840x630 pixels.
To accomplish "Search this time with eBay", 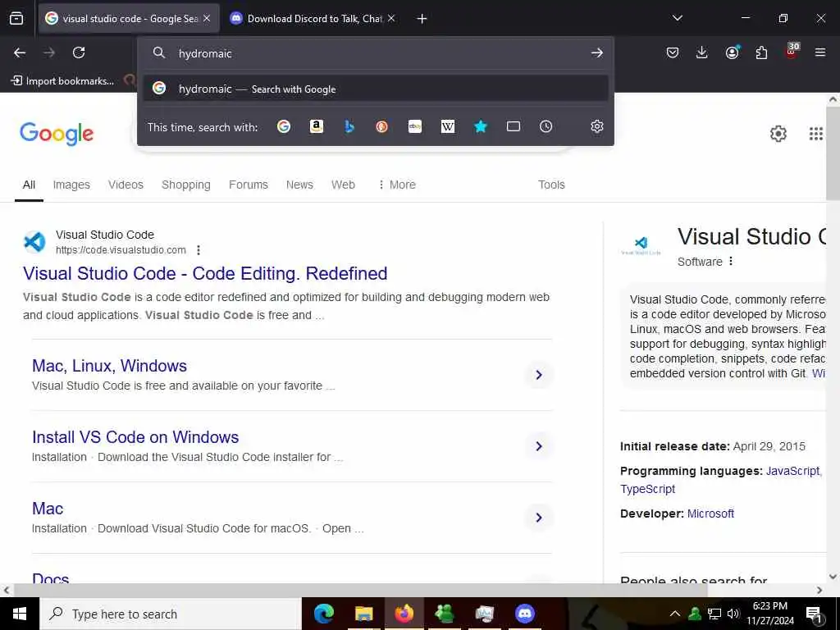I will [414, 126].
